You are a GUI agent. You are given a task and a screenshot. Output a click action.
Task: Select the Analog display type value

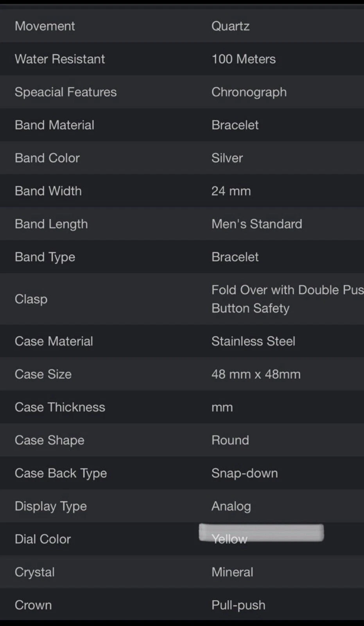(x=231, y=506)
